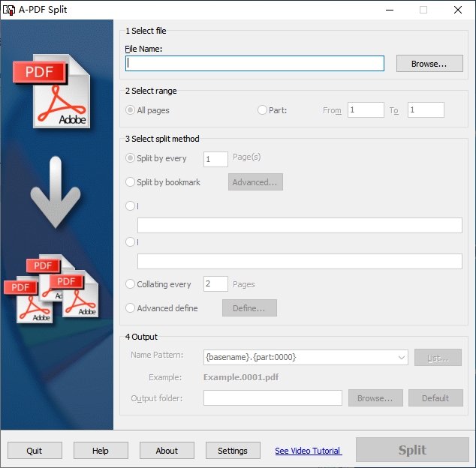Image resolution: width=476 pixels, height=468 pixels.
Task: Close the A-PDF Split window
Action: pos(458,10)
